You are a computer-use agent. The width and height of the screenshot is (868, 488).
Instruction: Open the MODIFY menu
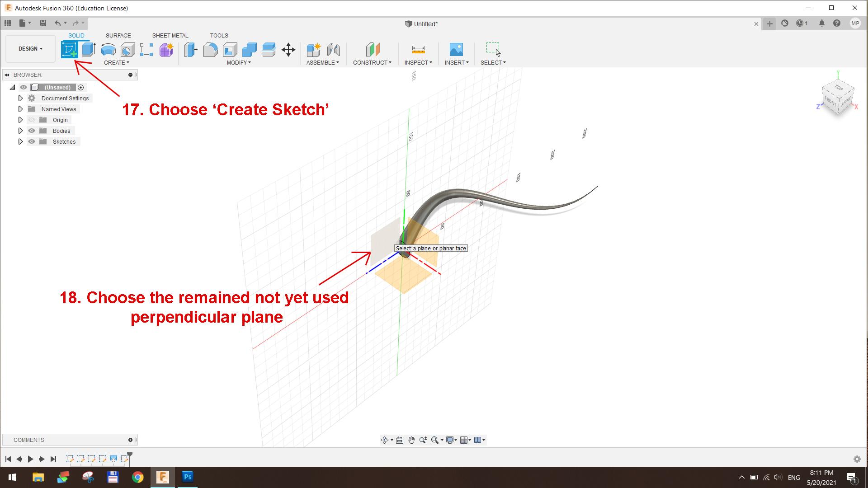[x=238, y=62]
